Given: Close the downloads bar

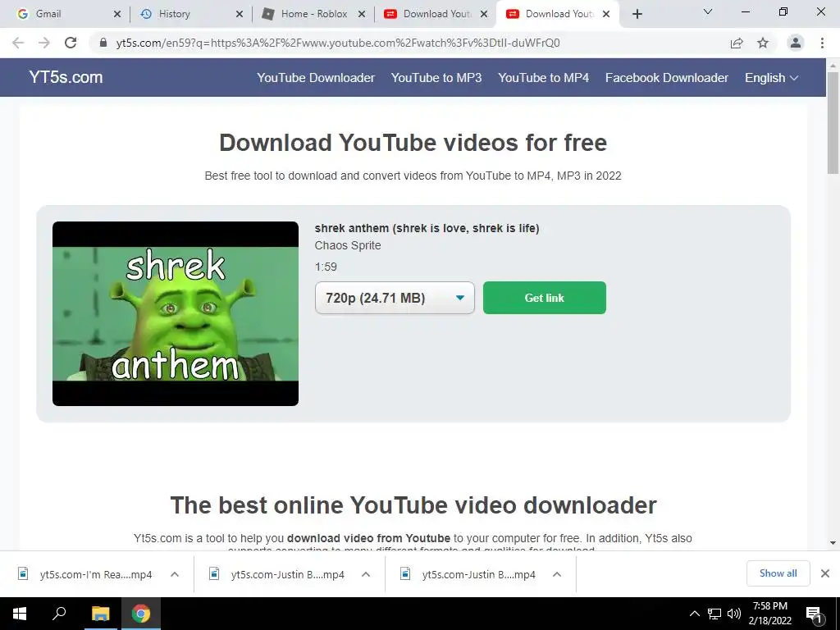Looking at the screenshot, I should tap(825, 573).
